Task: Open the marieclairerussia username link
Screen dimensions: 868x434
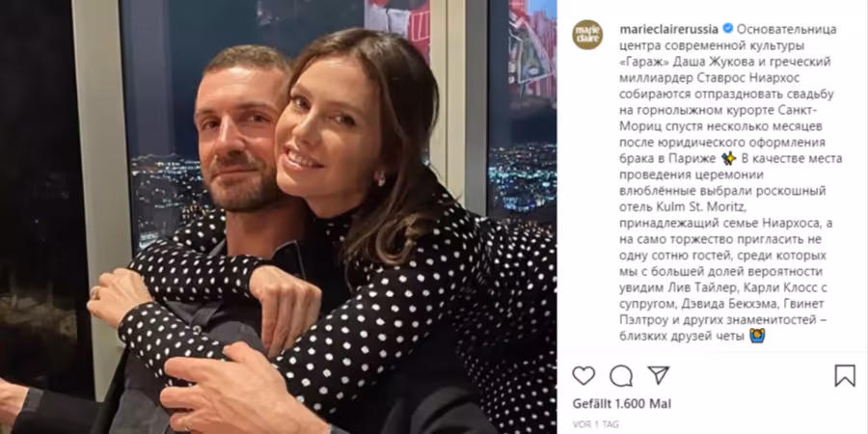Action: pos(669,28)
